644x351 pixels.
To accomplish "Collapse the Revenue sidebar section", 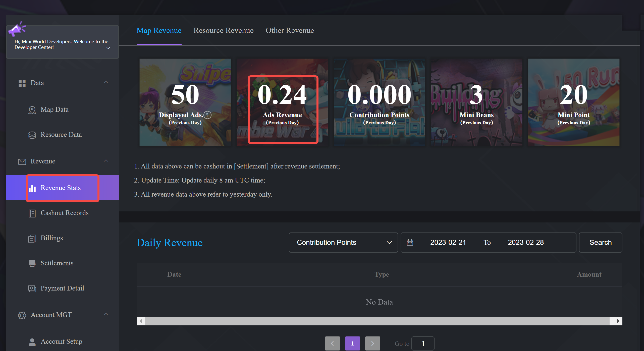I will pyautogui.click(x=106, y=161).
